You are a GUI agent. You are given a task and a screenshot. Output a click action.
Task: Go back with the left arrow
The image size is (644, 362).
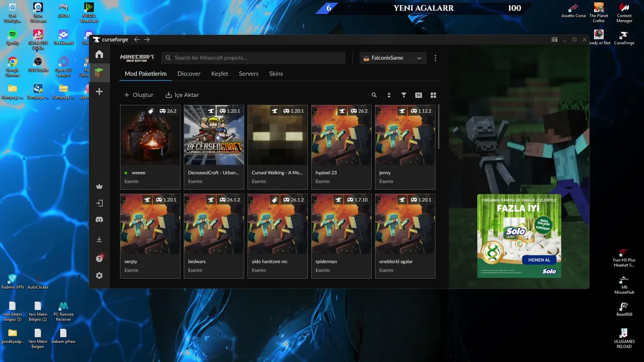click(x=137, y=40)
